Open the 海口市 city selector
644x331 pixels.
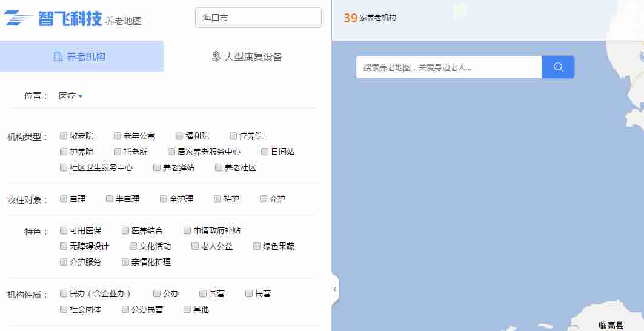pyautogui.click(x=258, y=18)
